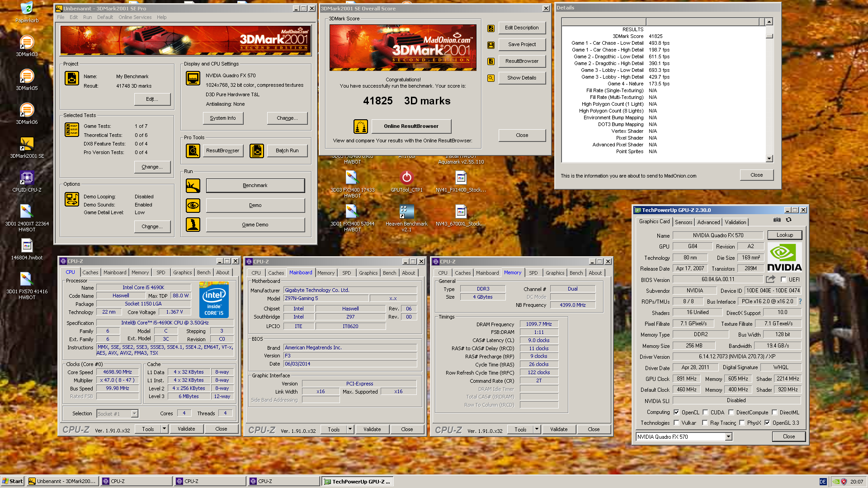Click the Details list scroll up arrow
Screen dimensions: 868x488
[x=769, y=22]
